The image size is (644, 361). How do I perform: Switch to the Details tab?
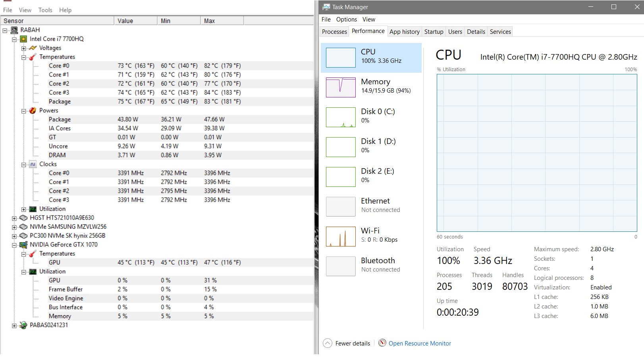point(476,32)
